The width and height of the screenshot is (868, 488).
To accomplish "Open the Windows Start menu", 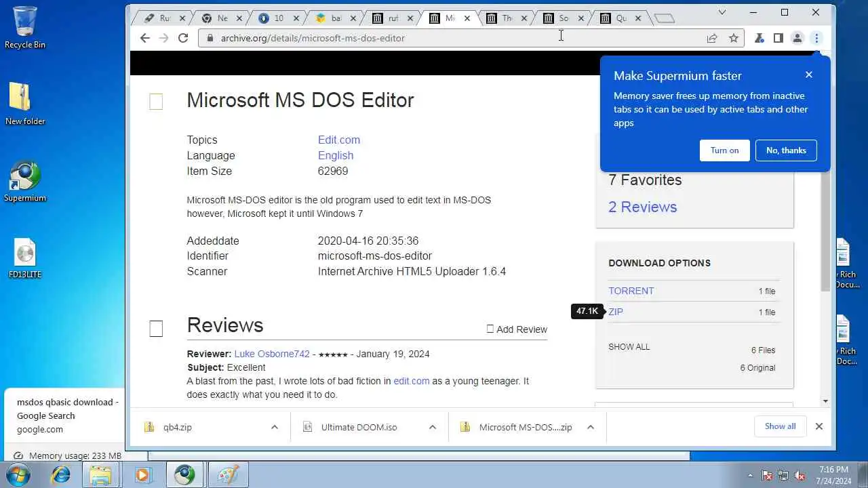I will click(18, 474).
